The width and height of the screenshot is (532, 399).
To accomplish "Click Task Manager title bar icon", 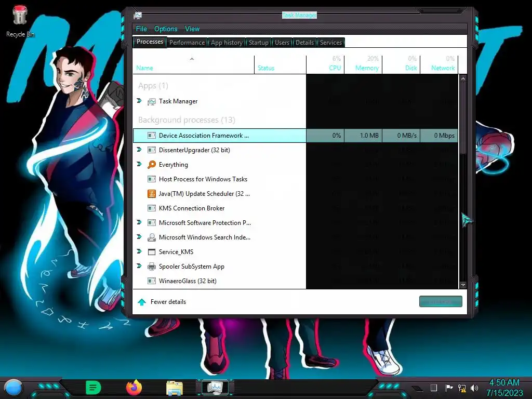I will pos(138,15).
